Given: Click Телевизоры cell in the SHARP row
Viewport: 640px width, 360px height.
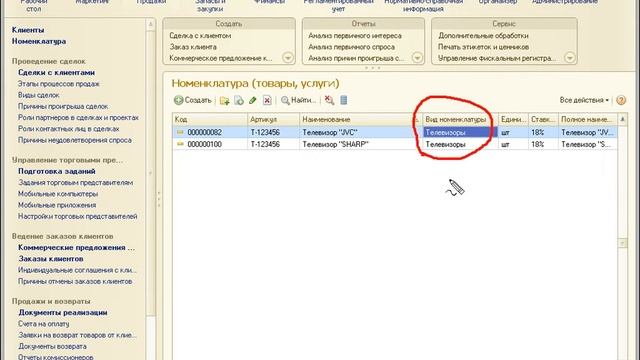Looking at the screenshot, I should tap(460, 144).
